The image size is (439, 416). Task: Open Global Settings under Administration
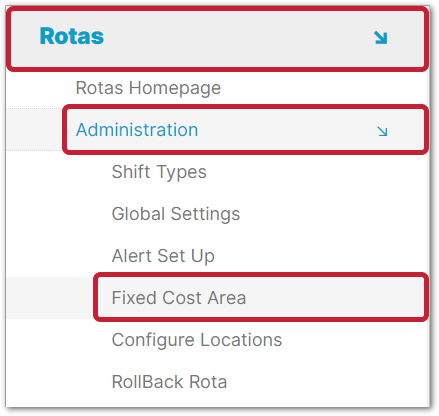coord(176,214)
